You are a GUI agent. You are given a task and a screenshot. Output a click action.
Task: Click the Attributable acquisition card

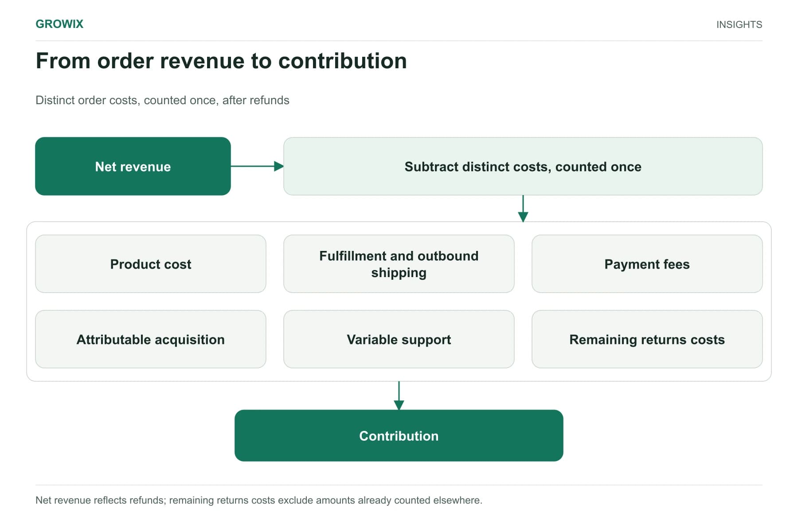pyautogui.click(x=151, y=339)
